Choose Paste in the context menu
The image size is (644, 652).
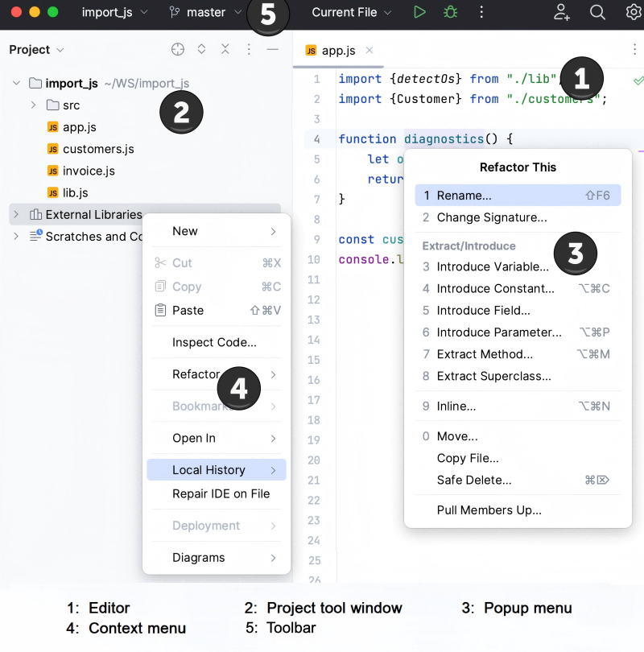click(217, 310)
